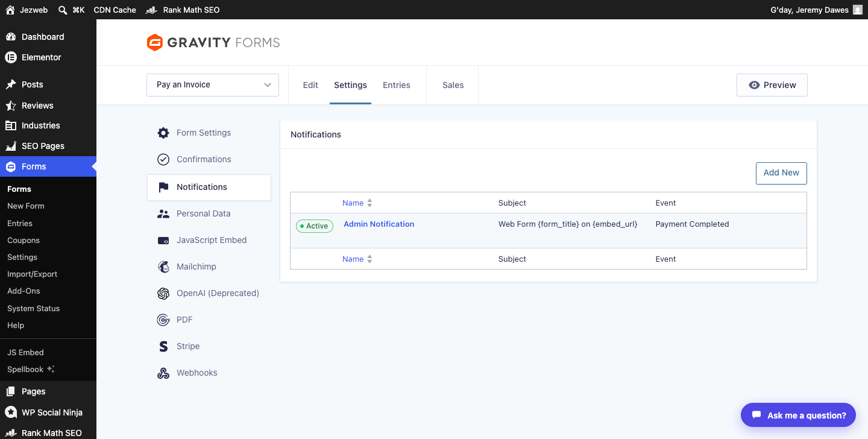Click the Form Settings gear icon
The image size is (868, 439).
pos(163,133)
